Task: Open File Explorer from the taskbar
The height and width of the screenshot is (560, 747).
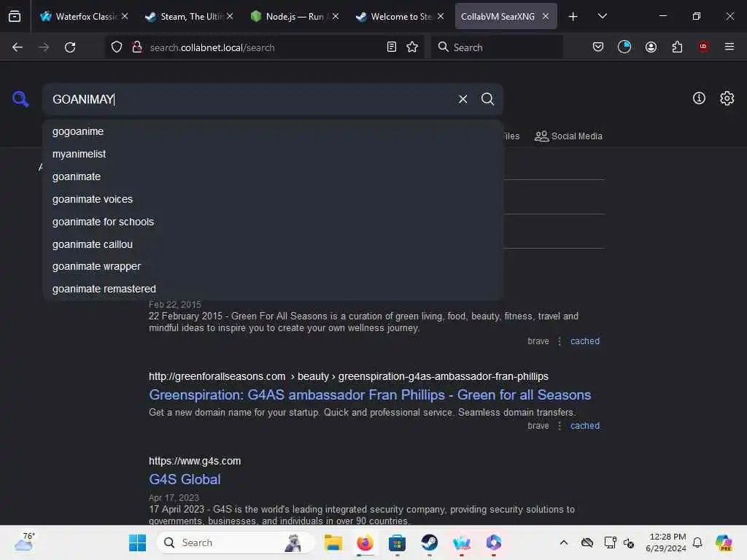Action: point(333,542)
